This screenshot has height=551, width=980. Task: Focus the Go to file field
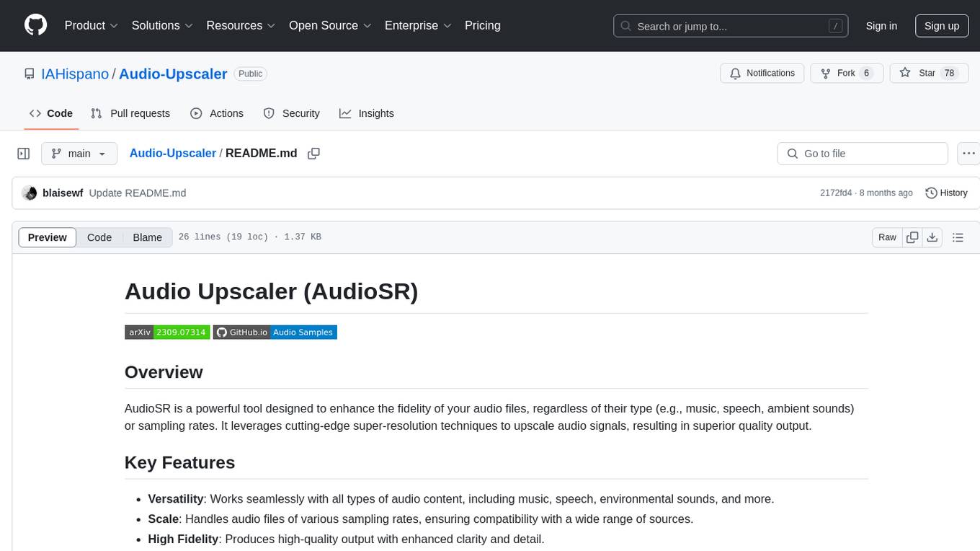pyautogui.click(x=863, y=154)
